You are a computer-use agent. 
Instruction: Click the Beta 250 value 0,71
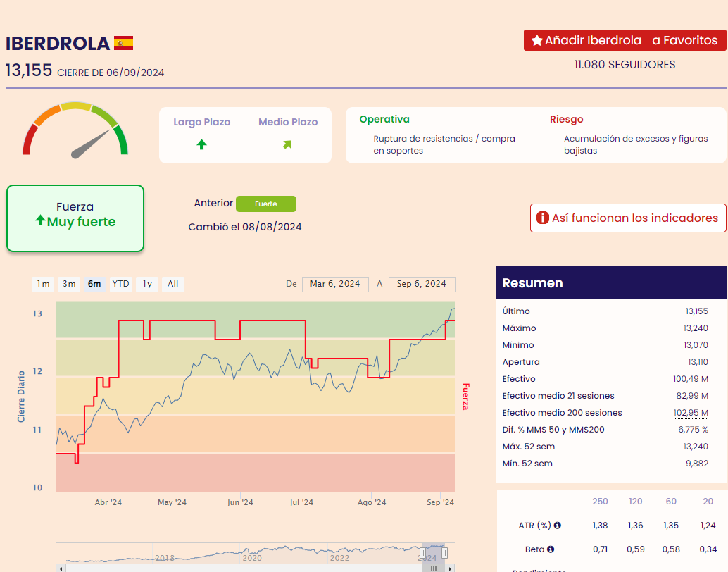point(600,549)
